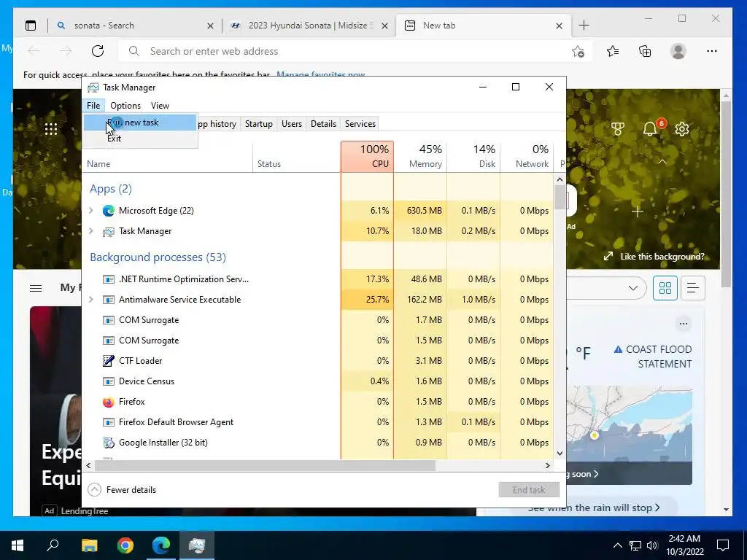Expand Antimalware Service Executable group
Screen dimensions: 747x560
click(91, 300)
